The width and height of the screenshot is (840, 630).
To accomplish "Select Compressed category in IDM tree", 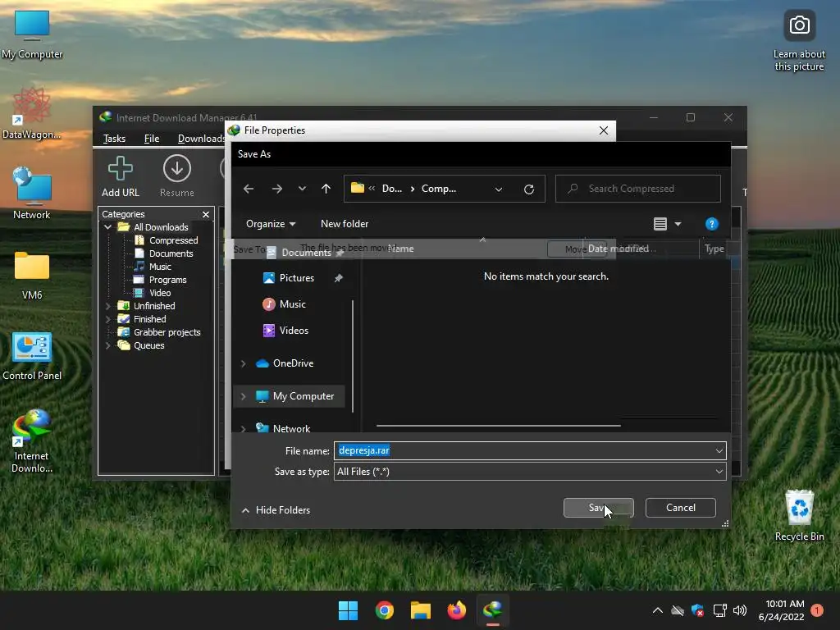I will pos(167,240).
